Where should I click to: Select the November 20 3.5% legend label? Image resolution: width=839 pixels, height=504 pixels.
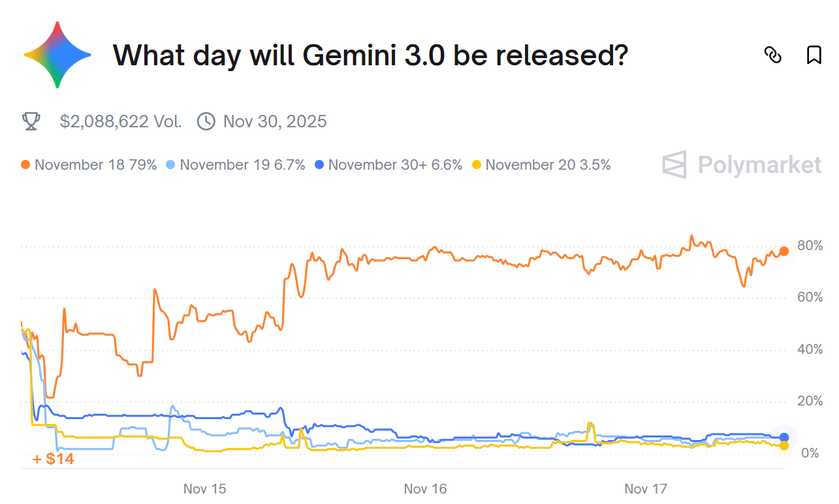point(548,165)
